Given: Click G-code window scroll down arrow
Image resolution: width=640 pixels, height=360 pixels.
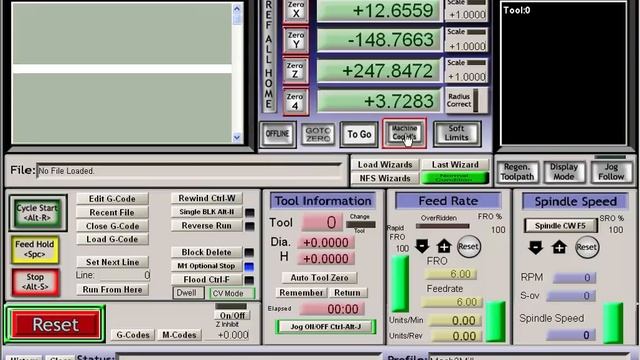Looking at the screenshot, I should [237, 138].
